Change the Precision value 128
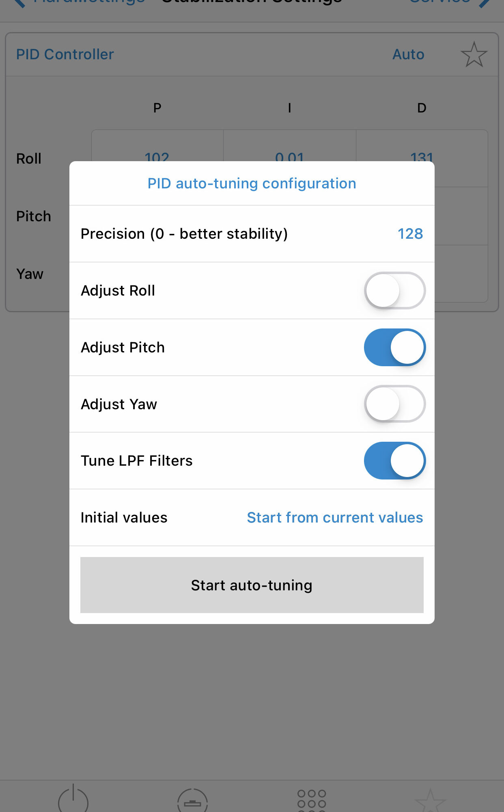This screenshot has width=504, height=812. [410, 234]
